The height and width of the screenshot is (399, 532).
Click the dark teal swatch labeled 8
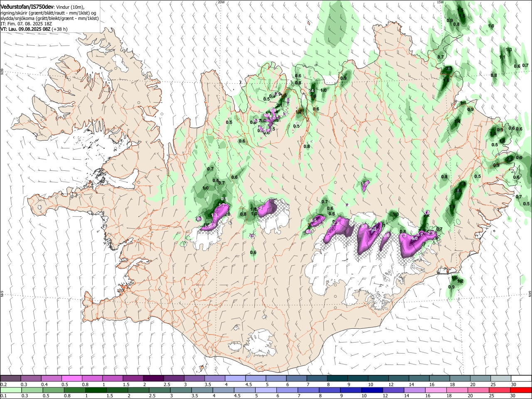point(337,378)
